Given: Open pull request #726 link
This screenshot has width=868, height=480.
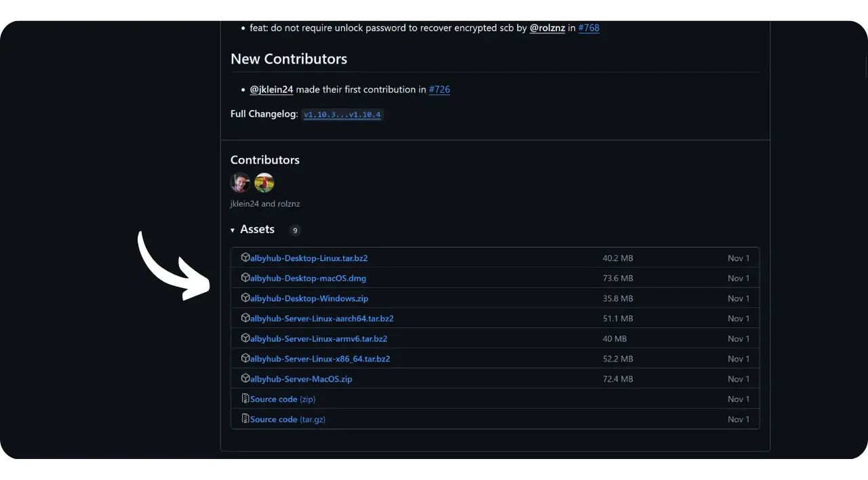Looking at the screenshot, I should point(439,89).
